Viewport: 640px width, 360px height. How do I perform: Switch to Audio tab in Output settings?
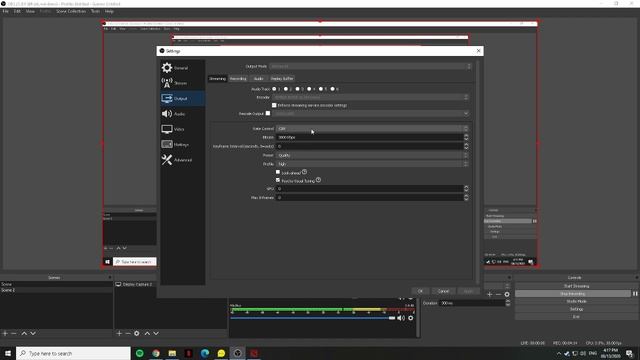(x=258, y=78)
